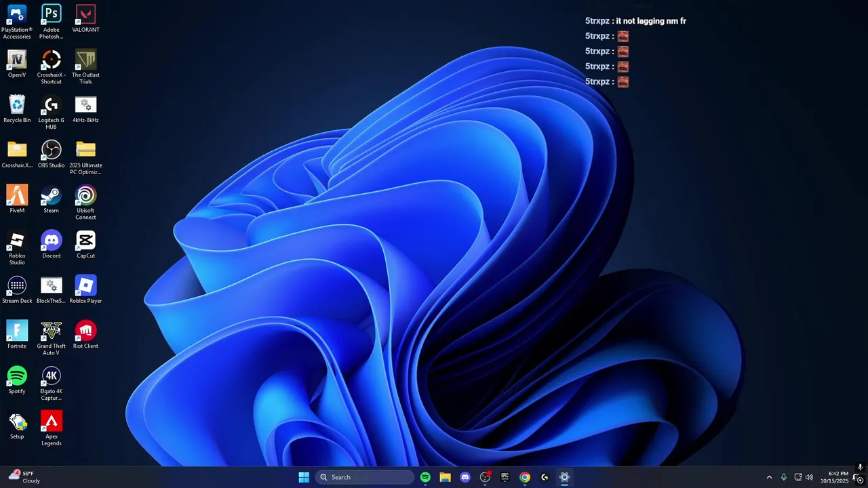Select the Ubisoft Connect desktop icon
Screen dimensions: 868x488
[85, 203]
